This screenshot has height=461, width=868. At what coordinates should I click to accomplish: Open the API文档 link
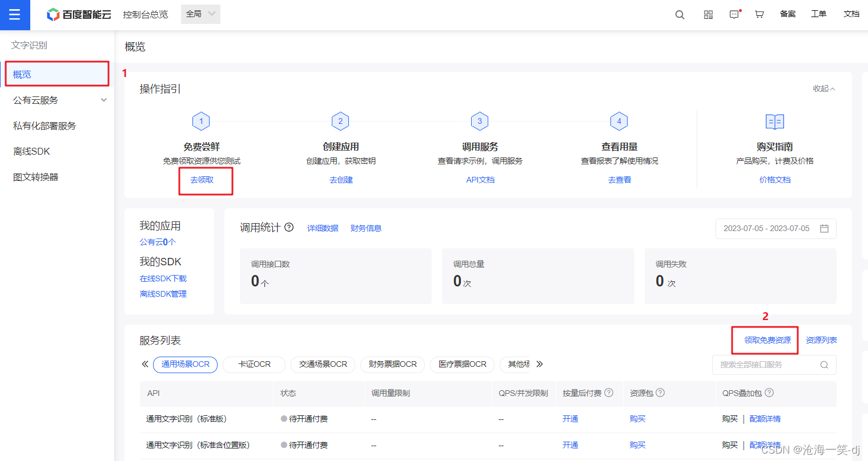pos(480,180)
